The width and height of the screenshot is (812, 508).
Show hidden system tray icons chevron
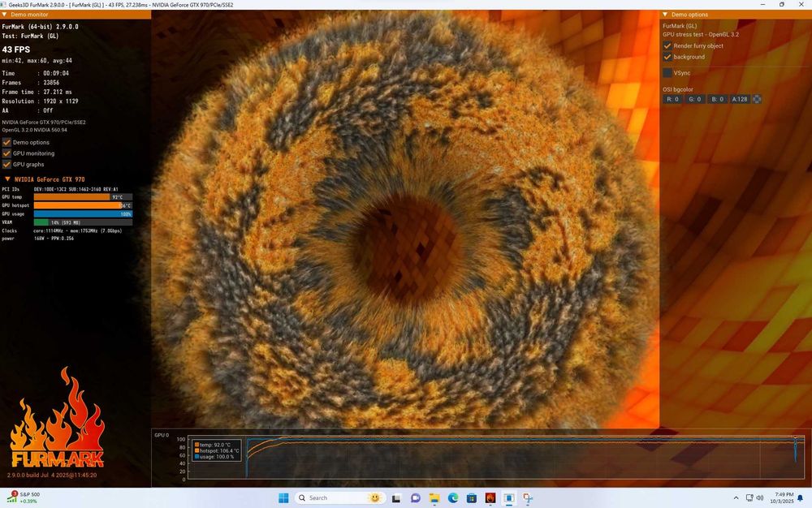pos(736,498)
